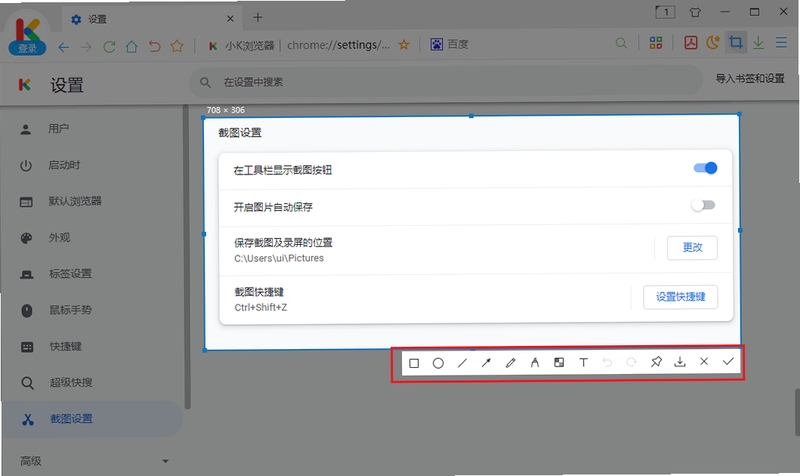Viewport: 800px width, 476px height.
Task: Open the browser search magnifier icon
Action: [x=621, y=43]
